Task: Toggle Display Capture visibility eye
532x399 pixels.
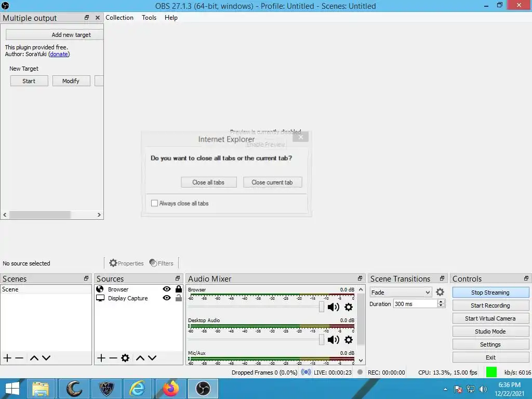Action: 167,298
